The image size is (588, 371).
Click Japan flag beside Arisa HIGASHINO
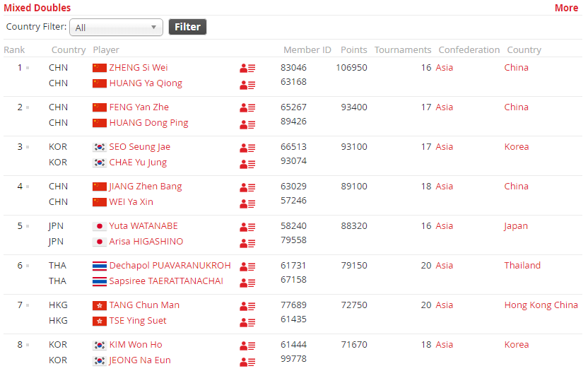(x=100, y=242)
